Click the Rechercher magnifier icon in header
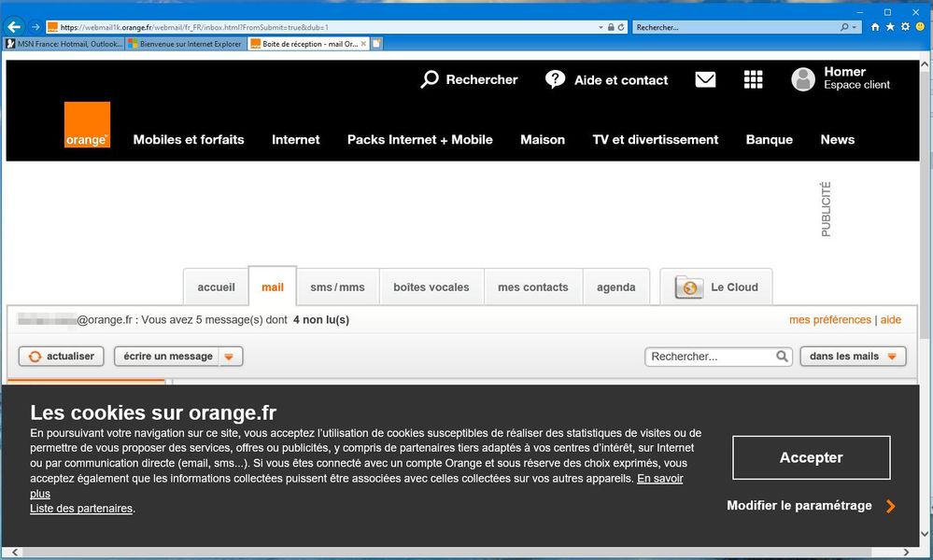Viewport: 933px width, 560px height. tap(430, 79)
